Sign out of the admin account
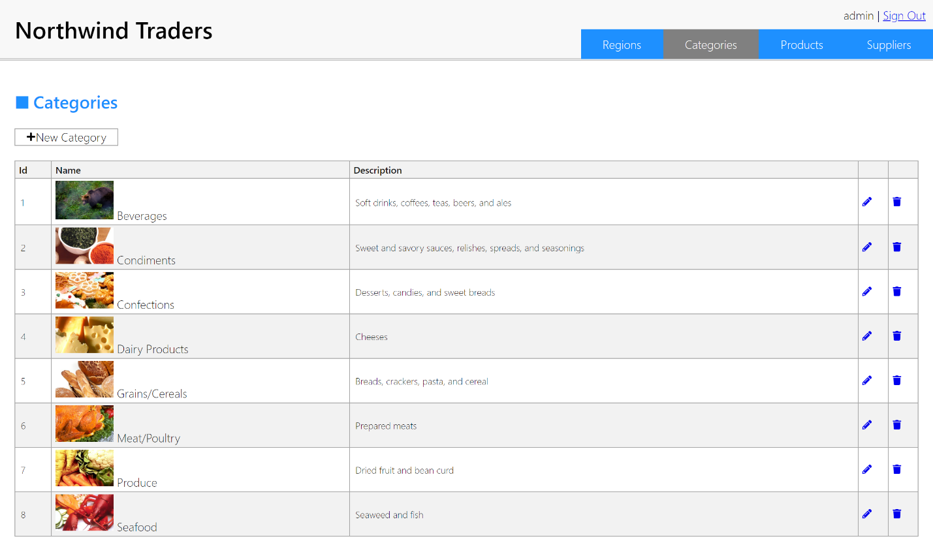Image resolution: width=933 pixels, height=560 pixels. [x=904, y=16]
